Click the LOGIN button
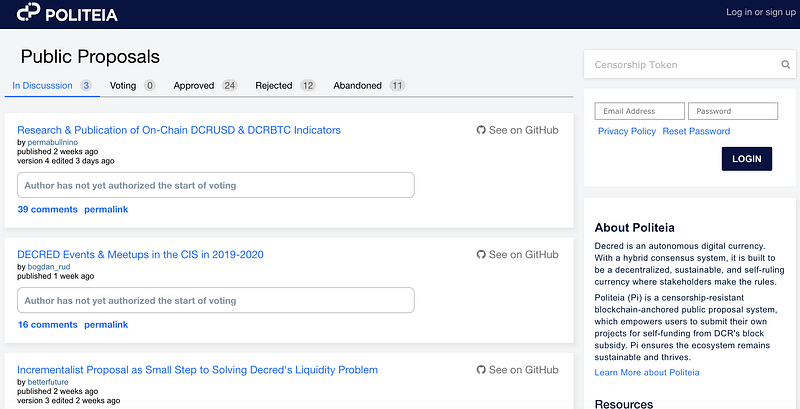 click(747, 159)
